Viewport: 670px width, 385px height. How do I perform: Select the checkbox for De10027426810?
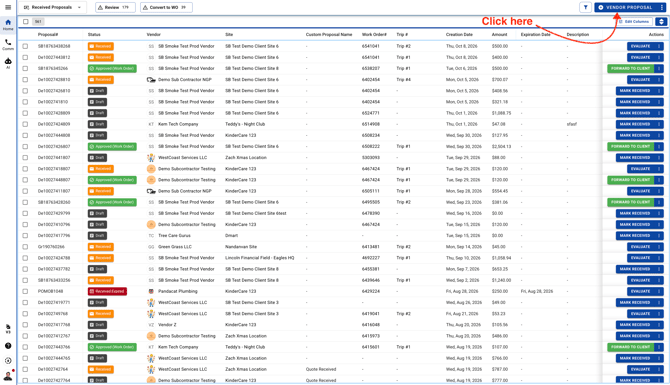click(x=25, y=91)
